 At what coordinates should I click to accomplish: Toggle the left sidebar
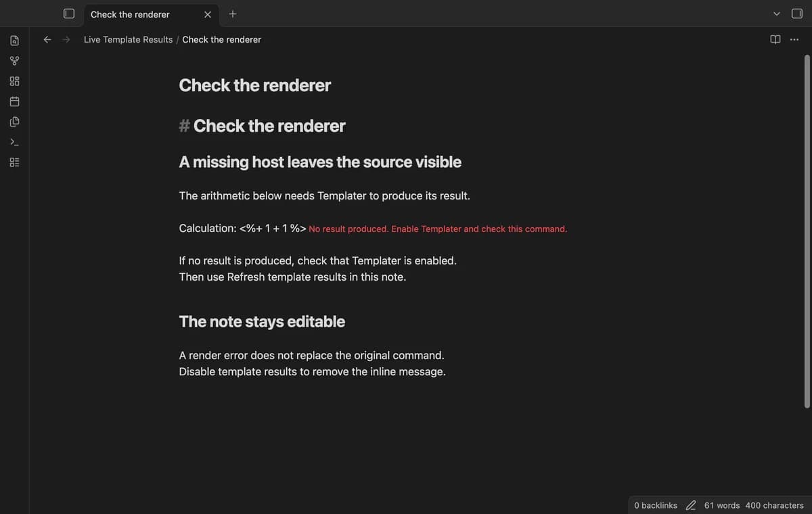point(68,14)
